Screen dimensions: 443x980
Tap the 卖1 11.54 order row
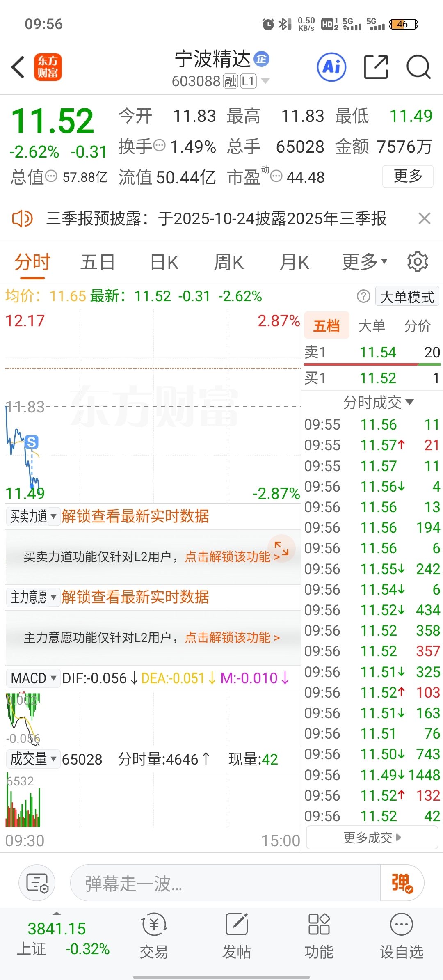372,352
